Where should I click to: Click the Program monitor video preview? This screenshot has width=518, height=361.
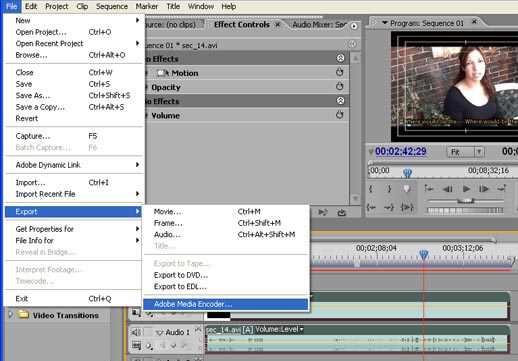(454, 87)
